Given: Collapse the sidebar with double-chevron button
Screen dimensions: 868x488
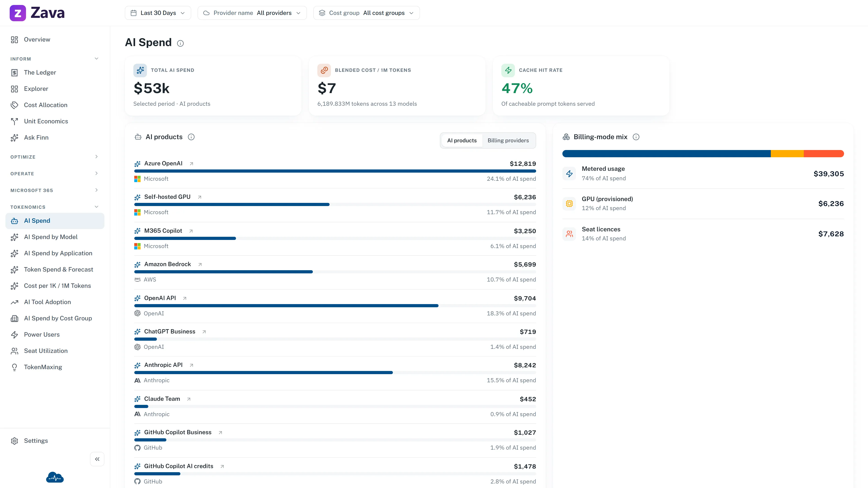Looking at the screenshot, I should coord(97,459).
